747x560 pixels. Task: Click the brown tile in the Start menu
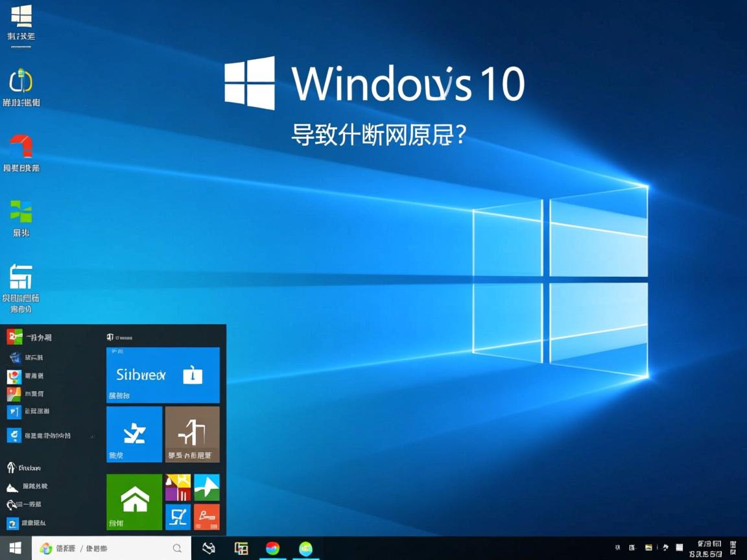pyautogui.click(x=192, y=434)
